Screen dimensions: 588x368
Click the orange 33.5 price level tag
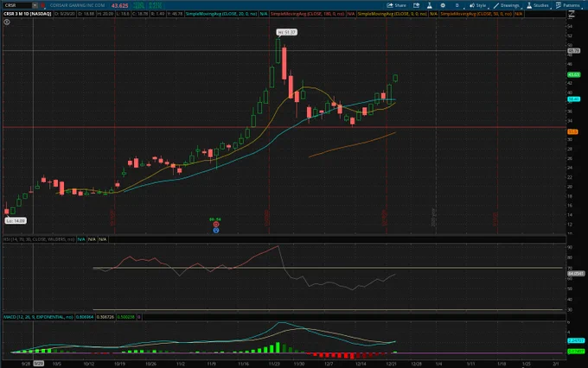click(x=572, y=132)
